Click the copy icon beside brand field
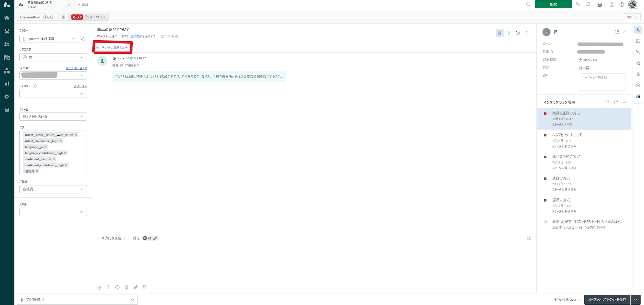The width and height of the screenshot is (644, 305). [83, 39]
